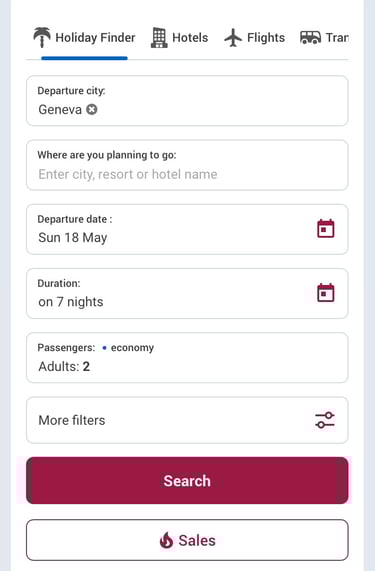Click the bus Transfers icon
The height and width of the screenshot is (571, 375).
coord(310,37)
